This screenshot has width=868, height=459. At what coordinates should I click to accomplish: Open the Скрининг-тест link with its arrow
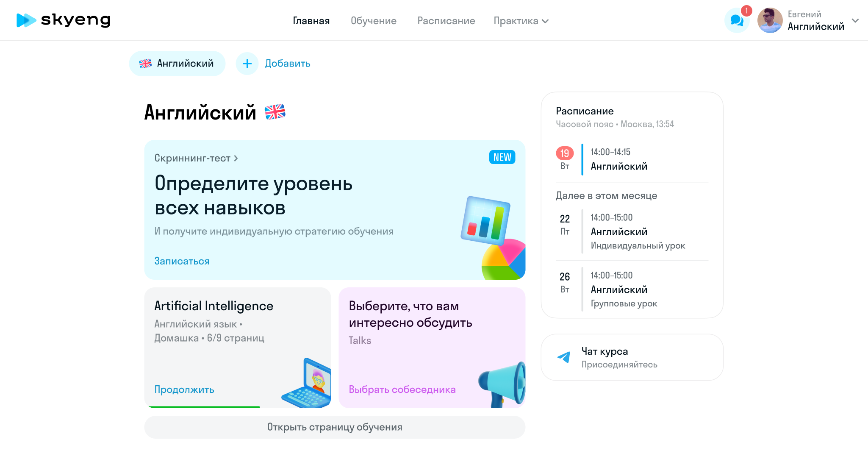(x=196, y=158)
